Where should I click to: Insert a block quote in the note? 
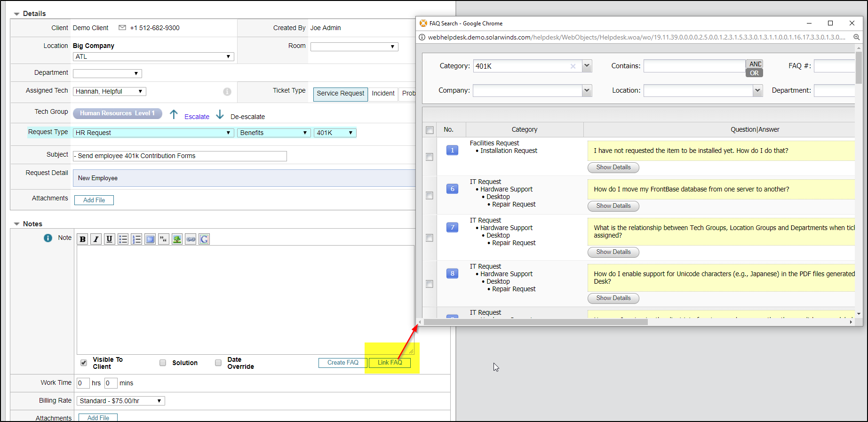tap(163, 239)
